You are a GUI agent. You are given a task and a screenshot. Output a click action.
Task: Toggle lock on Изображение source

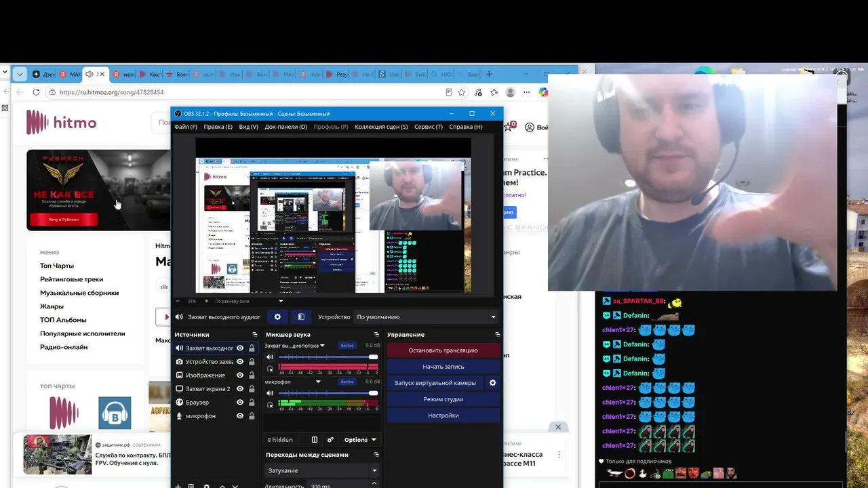252,375
